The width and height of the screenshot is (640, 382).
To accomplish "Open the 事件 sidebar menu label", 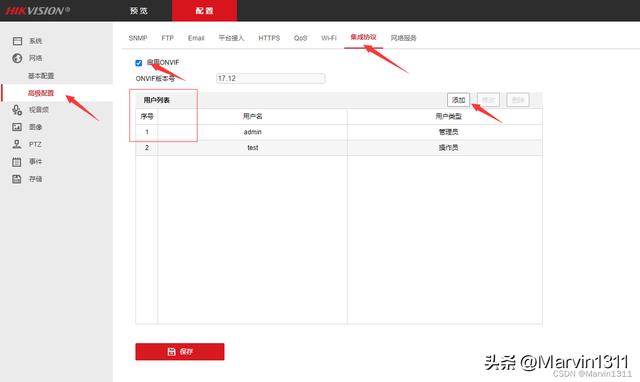I will (36, 162).
